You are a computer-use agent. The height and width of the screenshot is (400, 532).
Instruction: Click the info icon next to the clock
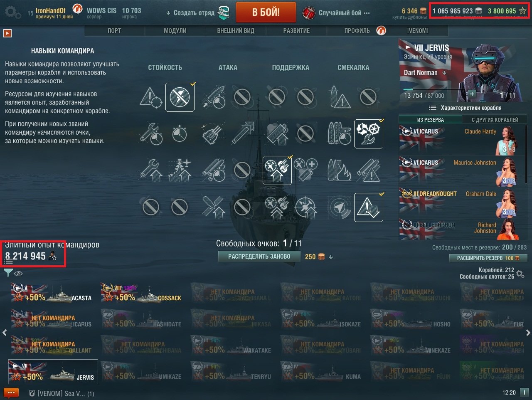524,392
